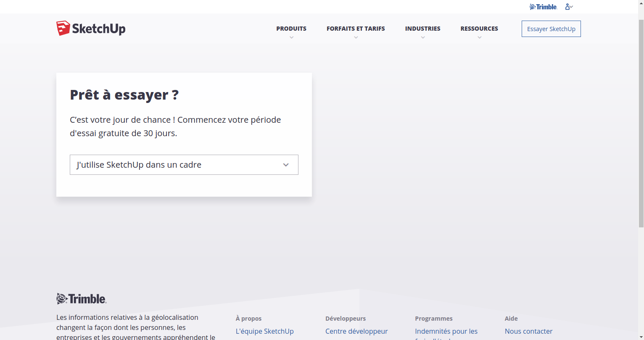Click the free 30-day trial paragraph text

pos(175,127)
